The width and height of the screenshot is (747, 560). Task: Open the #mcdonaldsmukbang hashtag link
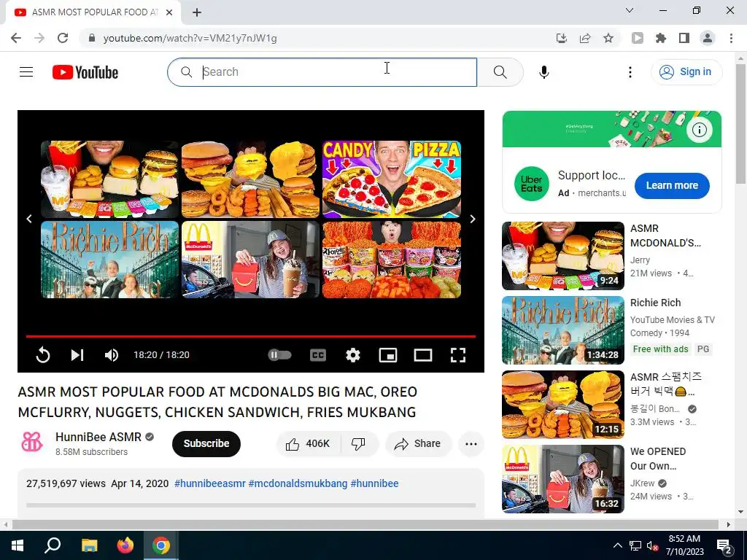coord(298,483)
